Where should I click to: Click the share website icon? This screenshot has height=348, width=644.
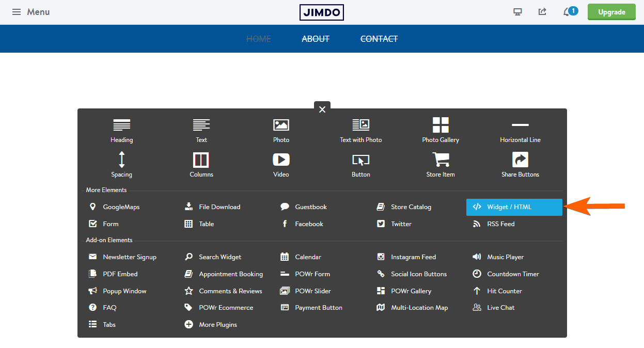pyautogui.click(x=542, y=12)
